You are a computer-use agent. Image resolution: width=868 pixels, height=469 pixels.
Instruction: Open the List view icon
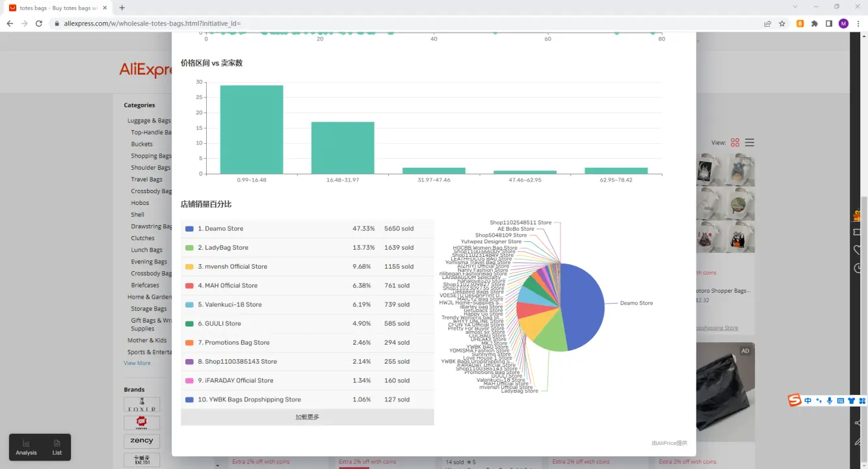pos(57,447)
